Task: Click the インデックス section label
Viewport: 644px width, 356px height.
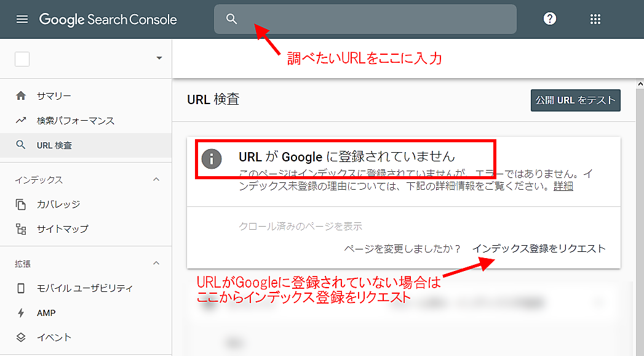Action: tap(39, 180)
